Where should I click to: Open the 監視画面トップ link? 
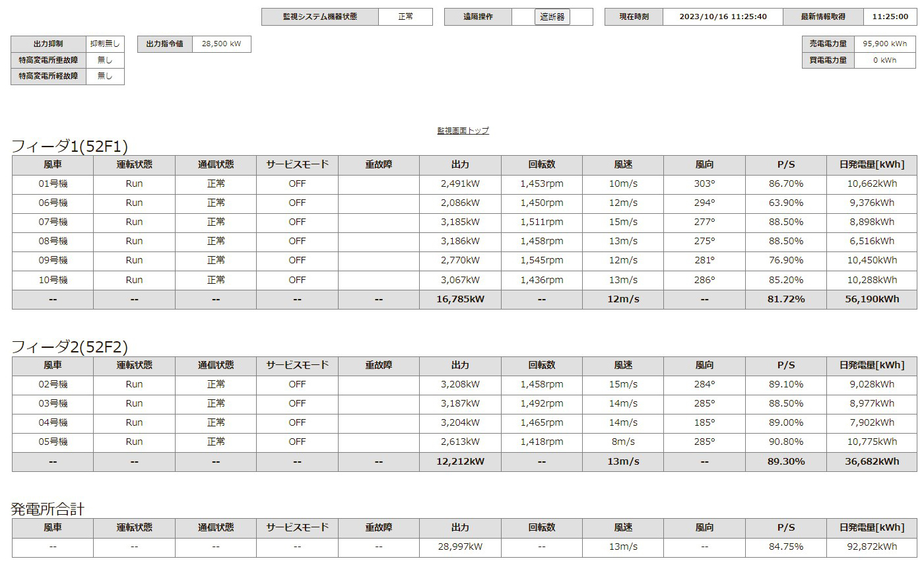pos(463,131)
